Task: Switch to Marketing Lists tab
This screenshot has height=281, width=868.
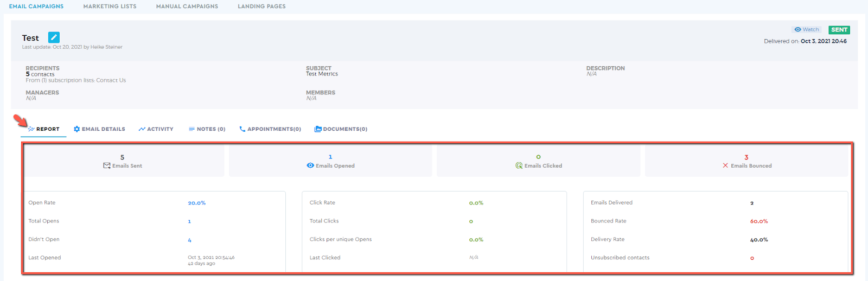Action: pos(110,7)
